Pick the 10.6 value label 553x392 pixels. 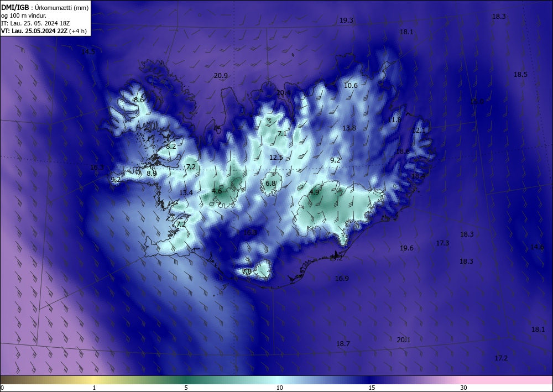(351, 86)
